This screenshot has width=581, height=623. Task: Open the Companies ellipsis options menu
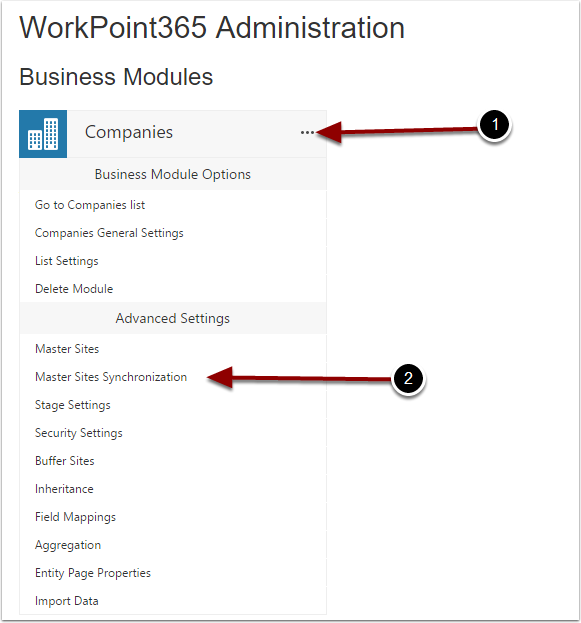point(307,132)
